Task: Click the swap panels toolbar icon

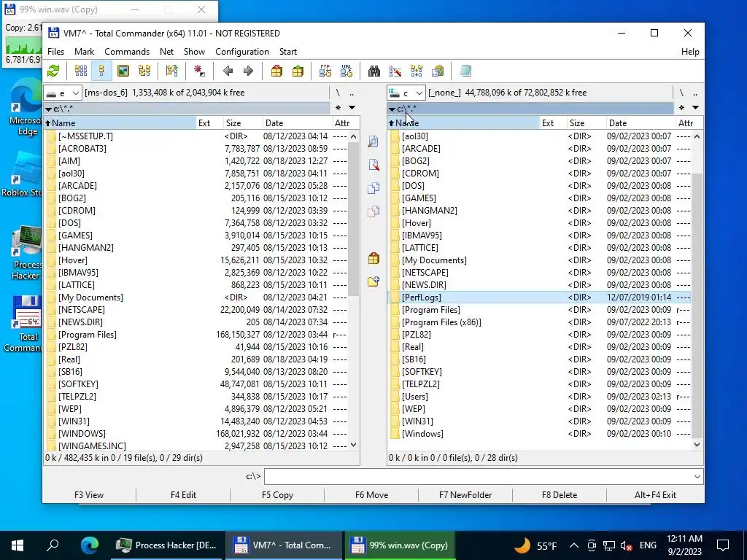Action: [x=171, y=71]
